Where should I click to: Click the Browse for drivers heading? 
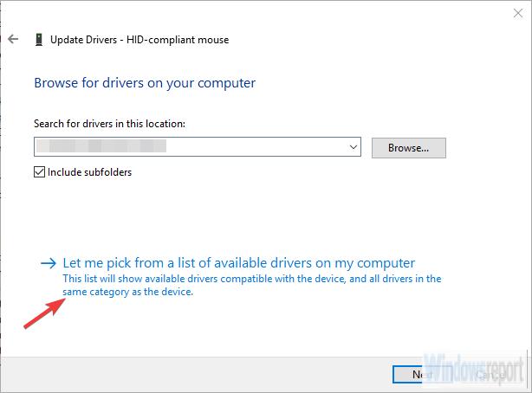[145, 83]
